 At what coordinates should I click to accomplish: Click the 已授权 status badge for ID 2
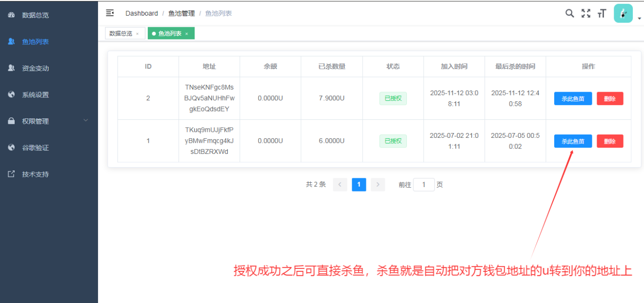pyautogui.click(x=393, y=98)
